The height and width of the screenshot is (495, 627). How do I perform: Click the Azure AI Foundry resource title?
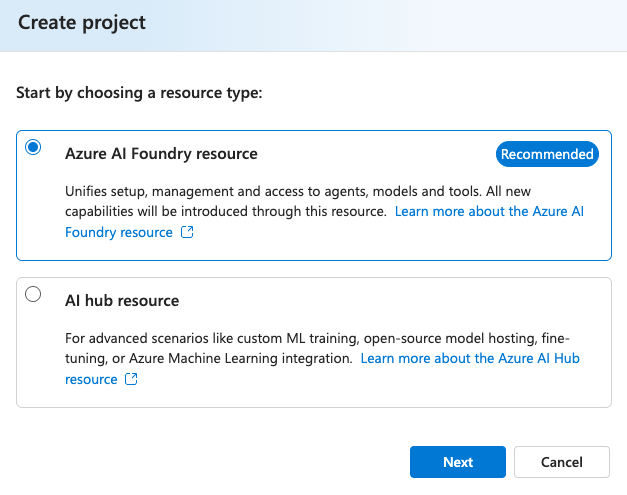click(161, 154)
